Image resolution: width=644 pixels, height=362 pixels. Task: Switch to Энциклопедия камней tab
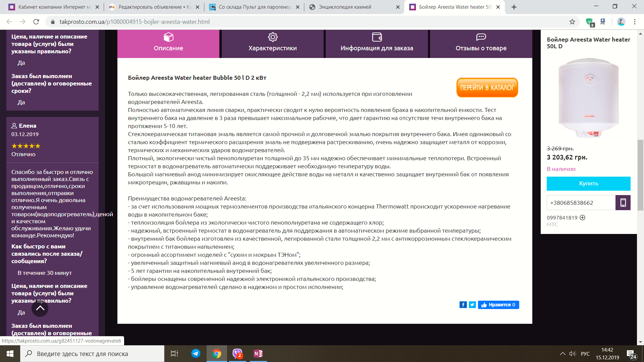[355, 7]
